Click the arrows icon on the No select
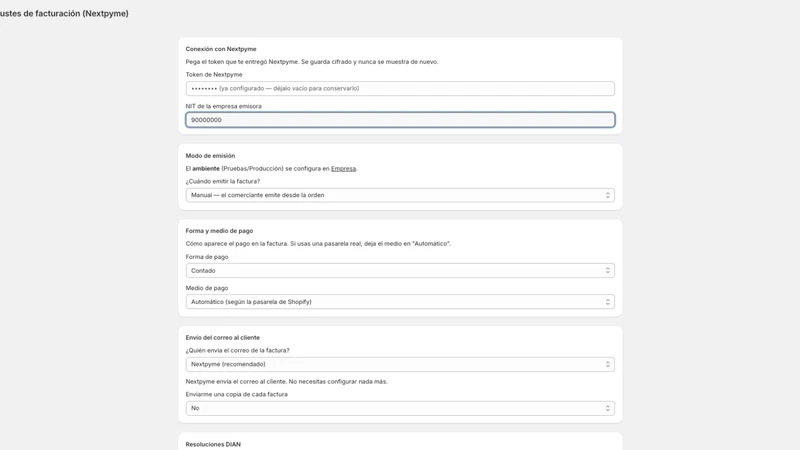The image size is (800, 450). pos(607,408)
